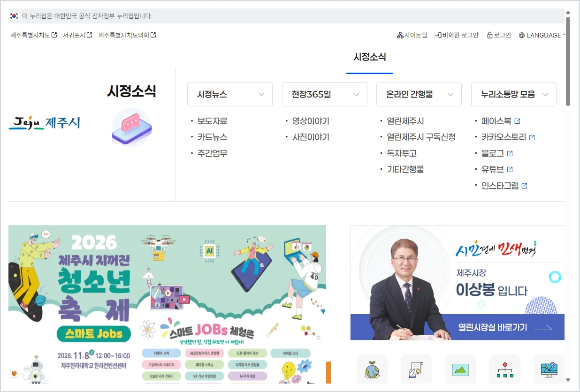The width and height of the screenshot is (580, 392).
Task: Open 영상이야기 menu item
Action: [311, 121]
